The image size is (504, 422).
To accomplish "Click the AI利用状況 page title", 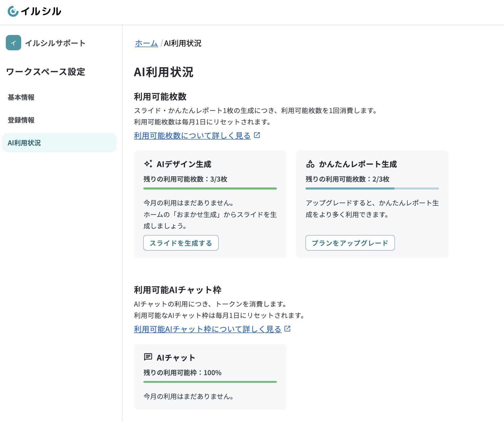I will click(x=164, y=72).
